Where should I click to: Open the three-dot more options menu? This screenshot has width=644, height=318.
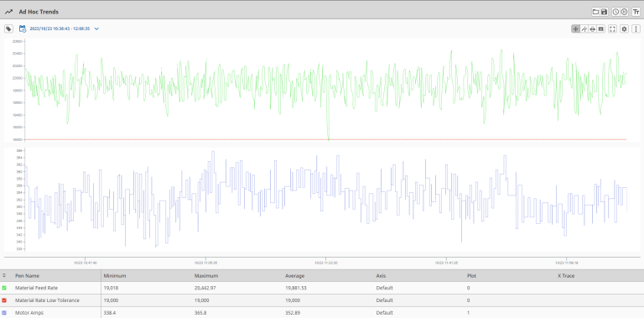pyautogui.click(x=636, y=29)
